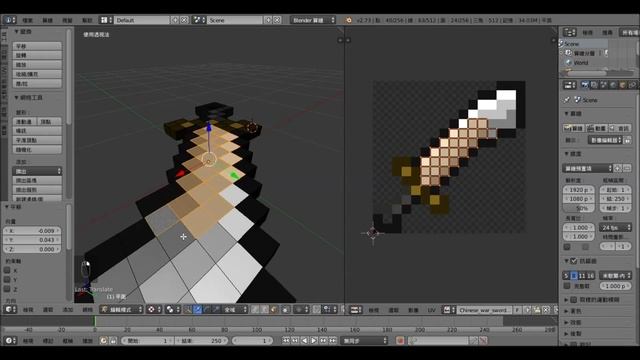The width and height of the screenshot is (640, 360).
Task: Open the viewport shading icon menu
Action: pyautogui.click(x=154, y=309)
